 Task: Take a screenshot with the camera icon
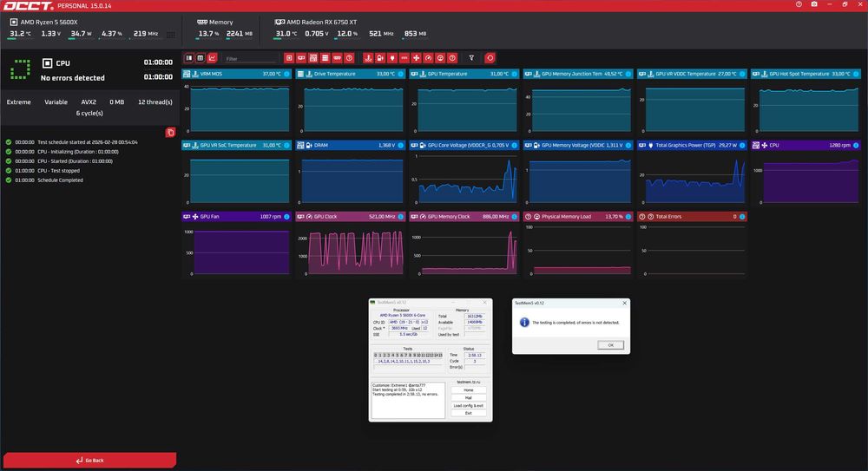[x=814, y=4]
